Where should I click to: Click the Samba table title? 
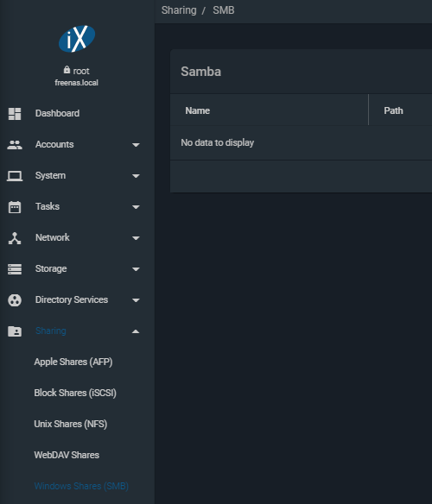point(200,72)
